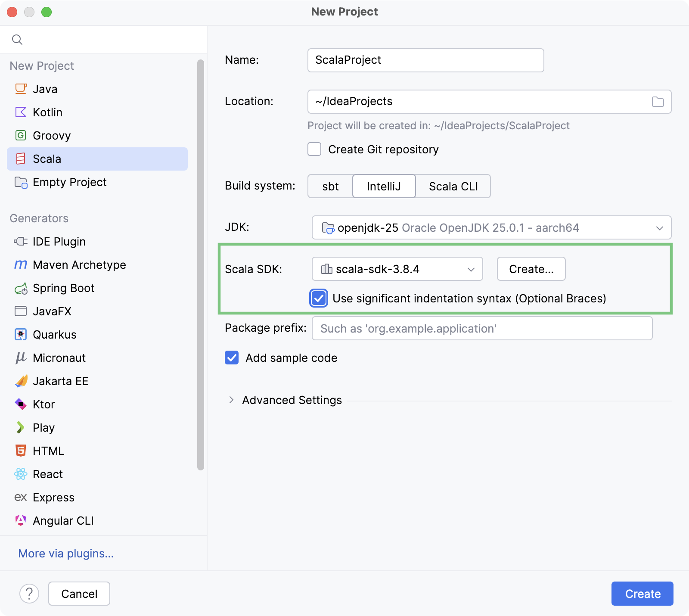Click the Micronaut mu icon

coord(21,358)
